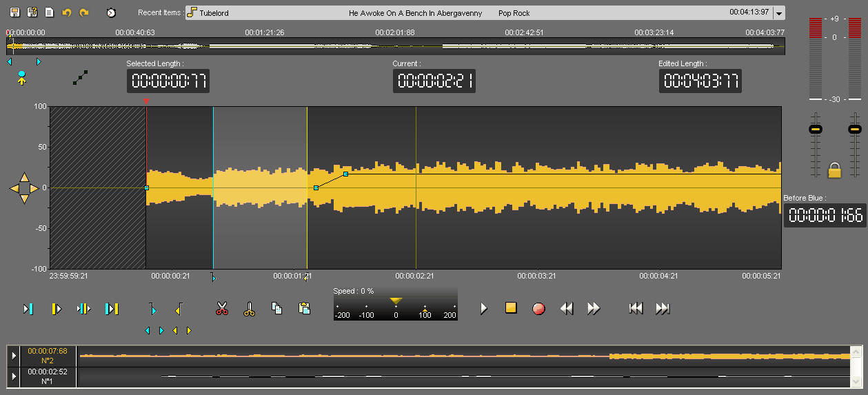Open the stopwatch timer icon
The width and height of the screenshot is (868, 395).
click(111, 12)
